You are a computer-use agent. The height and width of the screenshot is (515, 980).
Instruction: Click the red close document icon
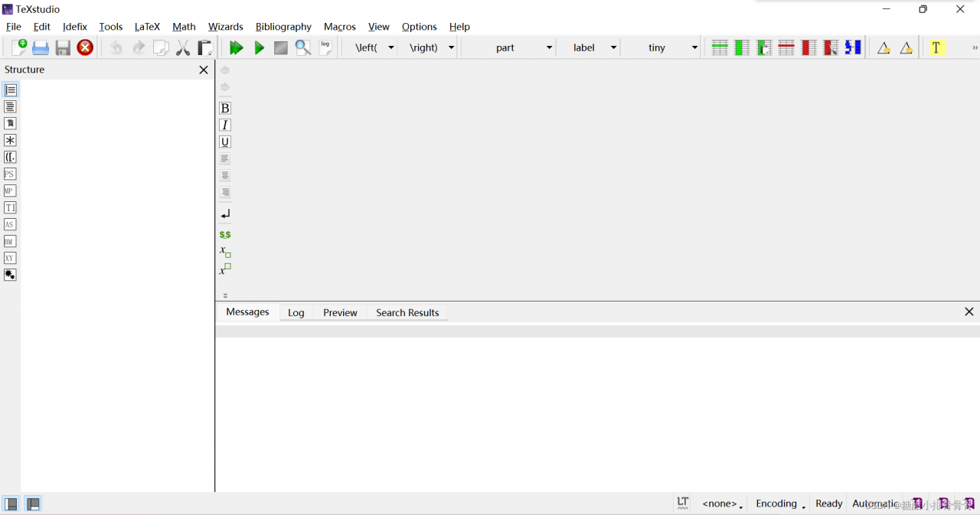click(85, 47)
